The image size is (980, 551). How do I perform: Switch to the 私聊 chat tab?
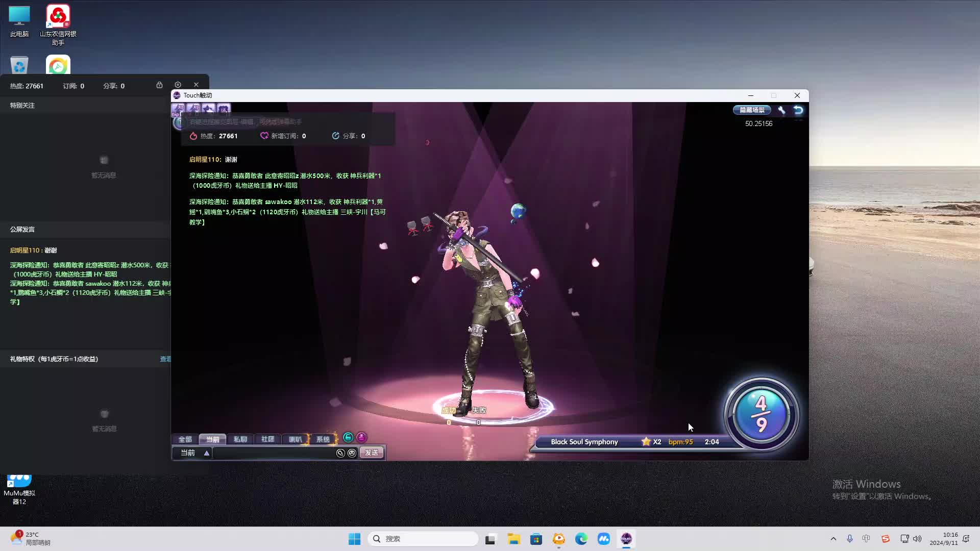(x=240, y=439)
